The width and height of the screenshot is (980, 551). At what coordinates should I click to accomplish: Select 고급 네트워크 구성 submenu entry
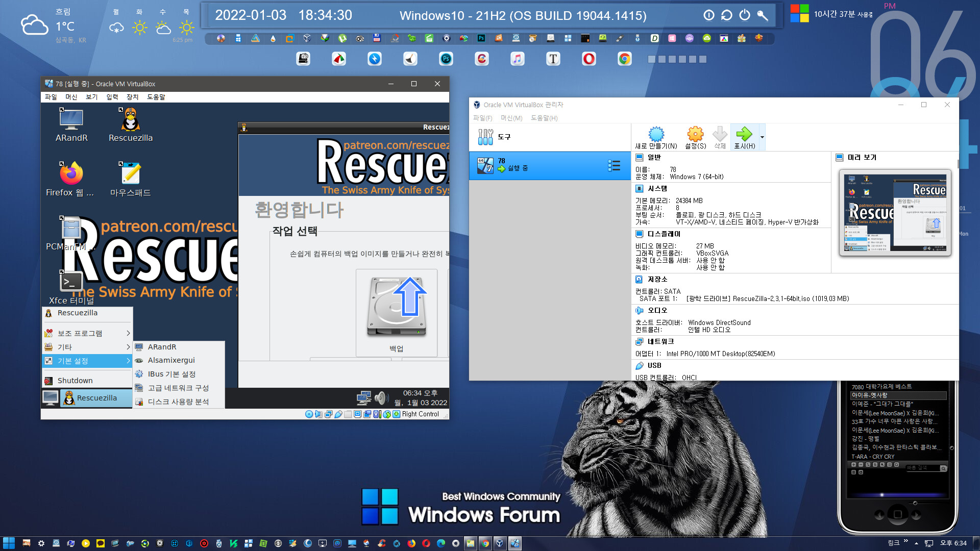179,388
